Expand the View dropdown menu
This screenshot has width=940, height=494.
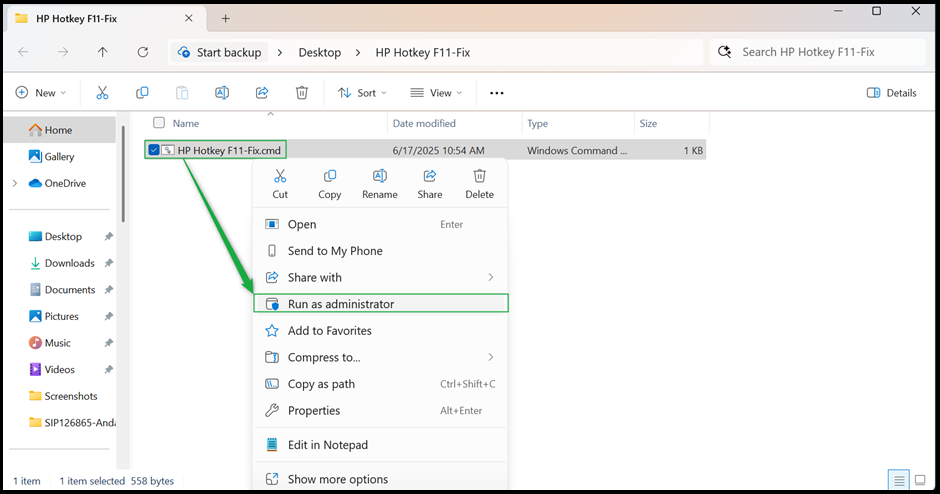[x=436, y=93]
